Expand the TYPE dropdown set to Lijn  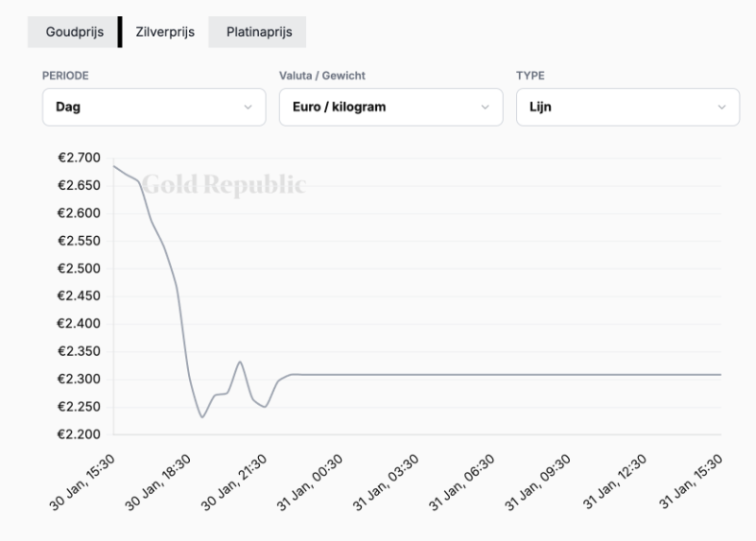(x=627, y=108)
